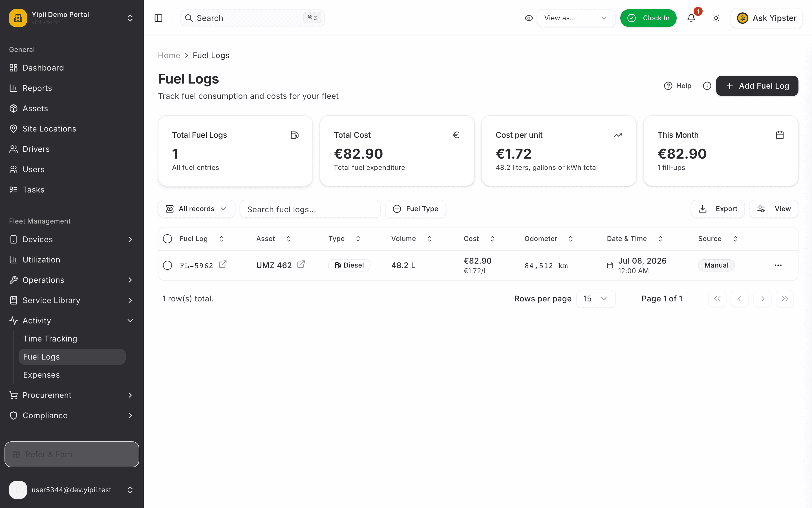
Task: Expand the Service Library menu
Action: tap(72, 300)
